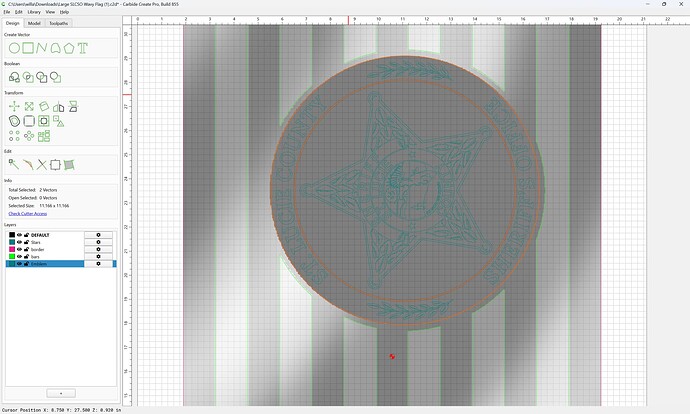Toggle visibility of the border layer
The height and width of the screenshot is (414, 690).
19,249
